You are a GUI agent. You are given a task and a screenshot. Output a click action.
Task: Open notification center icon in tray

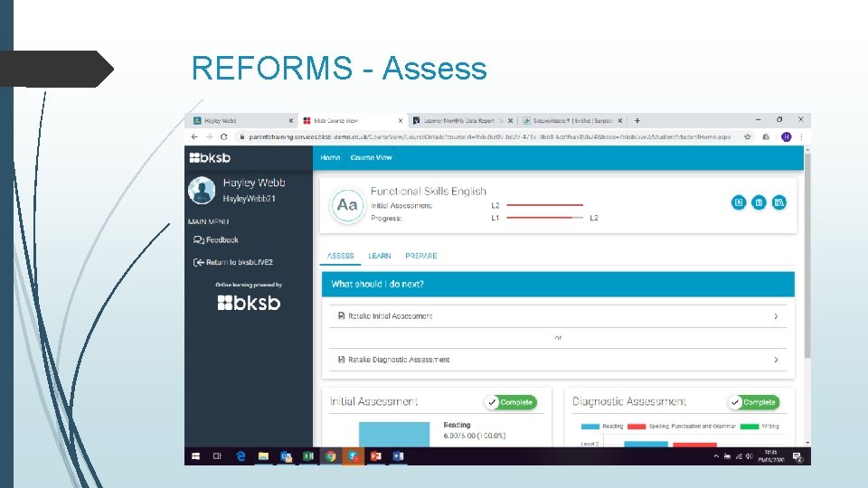tap(797, 456)
